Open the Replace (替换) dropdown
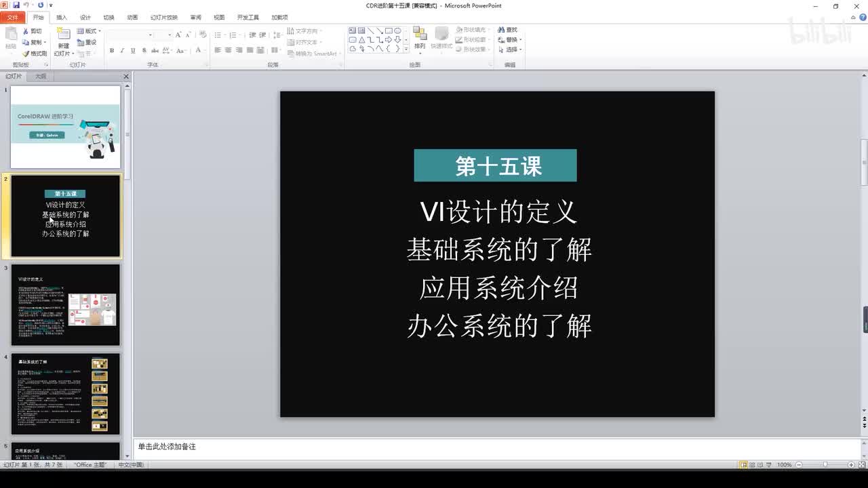The image size is (868, 488). [510, 39]
